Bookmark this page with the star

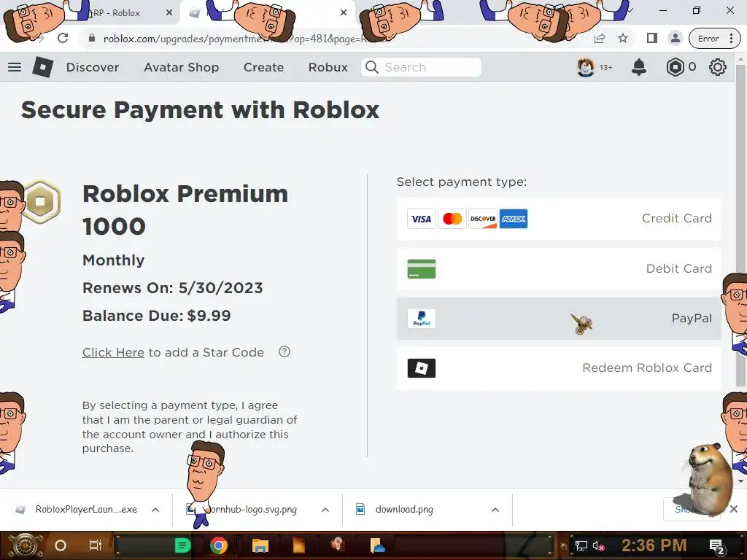click(x=623, y=39)
